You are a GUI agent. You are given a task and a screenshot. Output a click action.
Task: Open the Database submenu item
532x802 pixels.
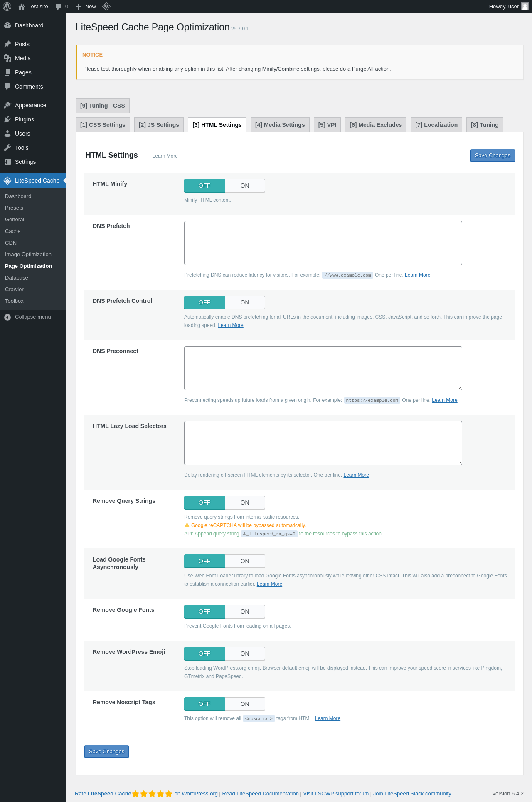pos(17,278)
